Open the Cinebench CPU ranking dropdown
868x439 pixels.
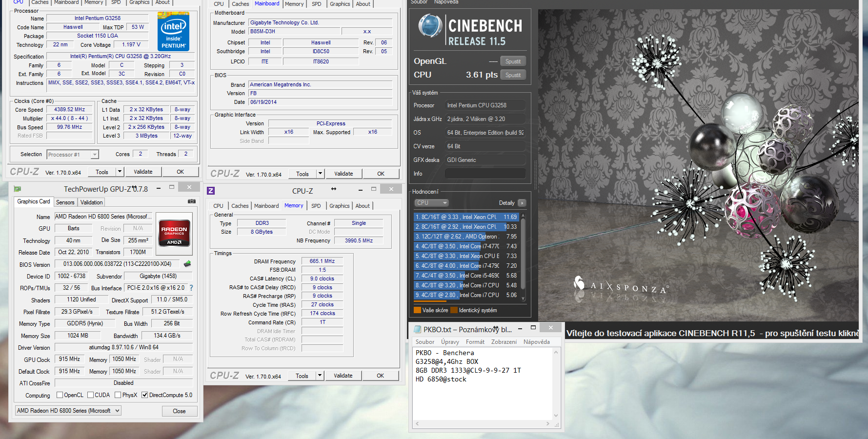[x=431, y=203]
